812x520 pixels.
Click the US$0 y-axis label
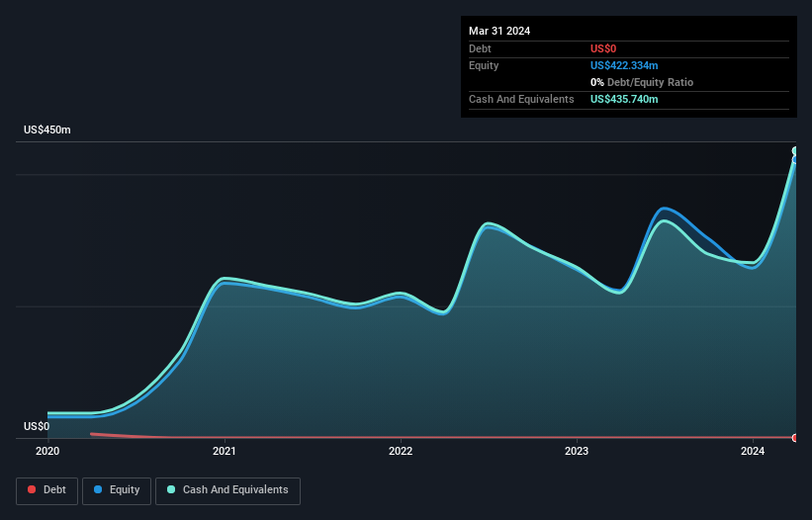tap(37, 426)
